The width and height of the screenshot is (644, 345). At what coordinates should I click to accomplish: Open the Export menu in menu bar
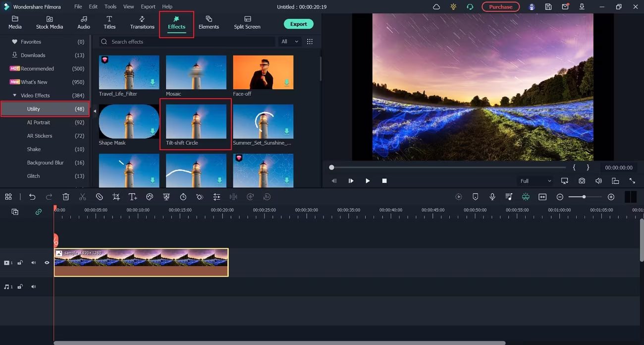coord(148,6)
